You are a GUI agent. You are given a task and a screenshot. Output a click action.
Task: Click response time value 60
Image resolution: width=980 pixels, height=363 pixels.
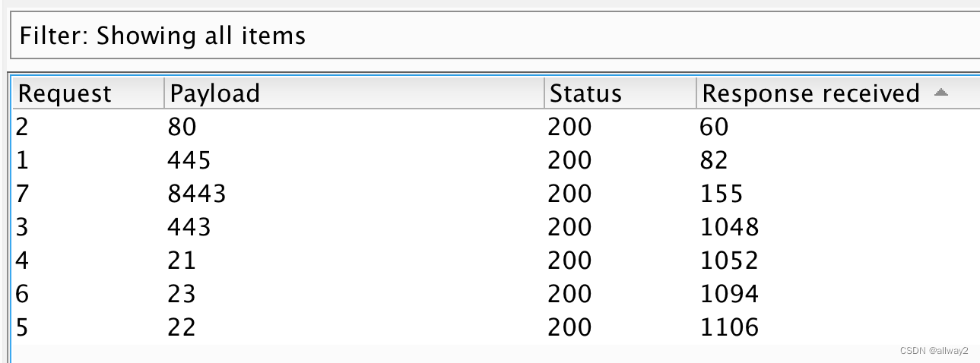pyautogui.click(x=714, y=127)
